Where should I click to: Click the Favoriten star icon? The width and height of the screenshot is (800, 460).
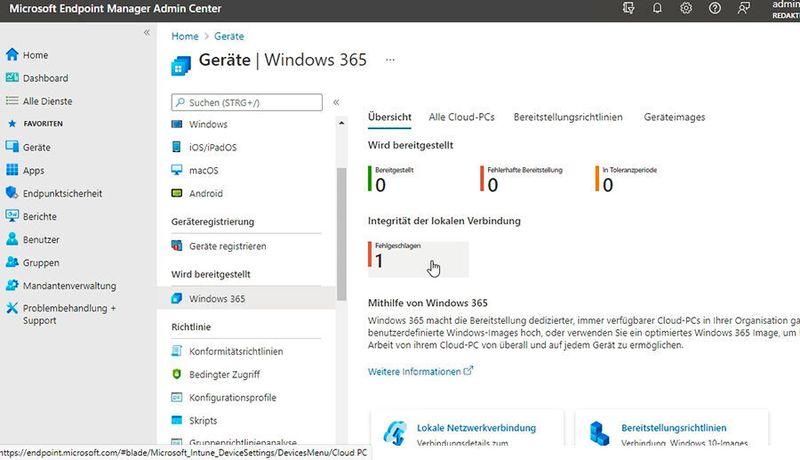coord(12,123)
